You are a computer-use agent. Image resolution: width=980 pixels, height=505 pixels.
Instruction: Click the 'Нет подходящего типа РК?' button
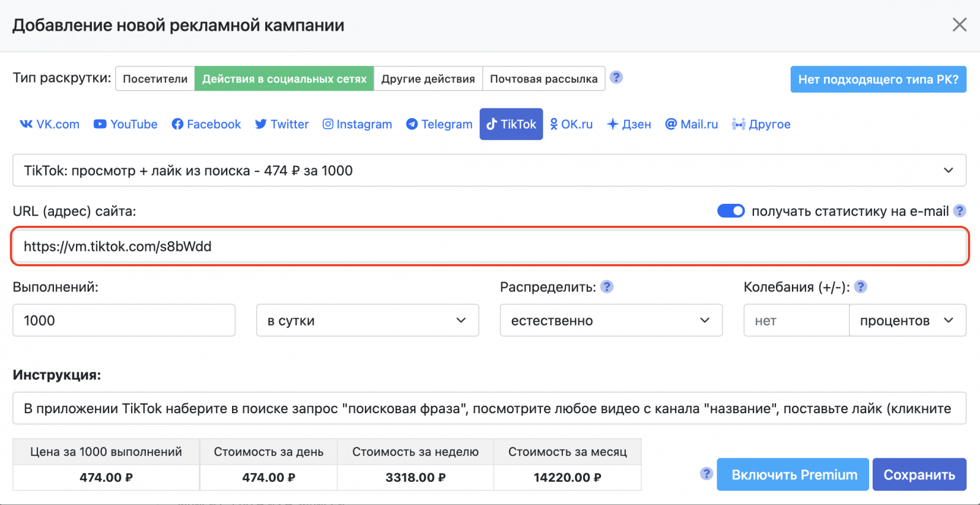coord(878,80)
